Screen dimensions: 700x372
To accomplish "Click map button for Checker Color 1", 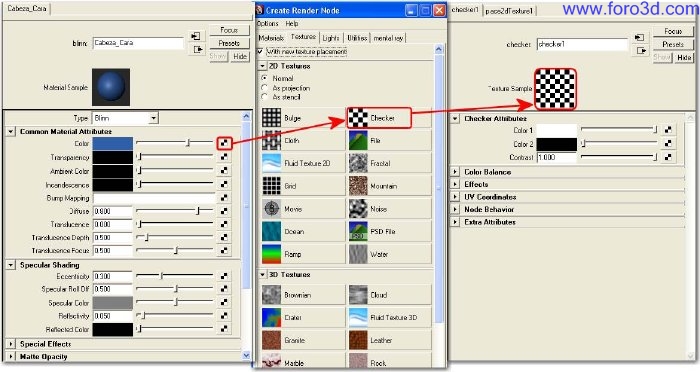I will 668,130.
